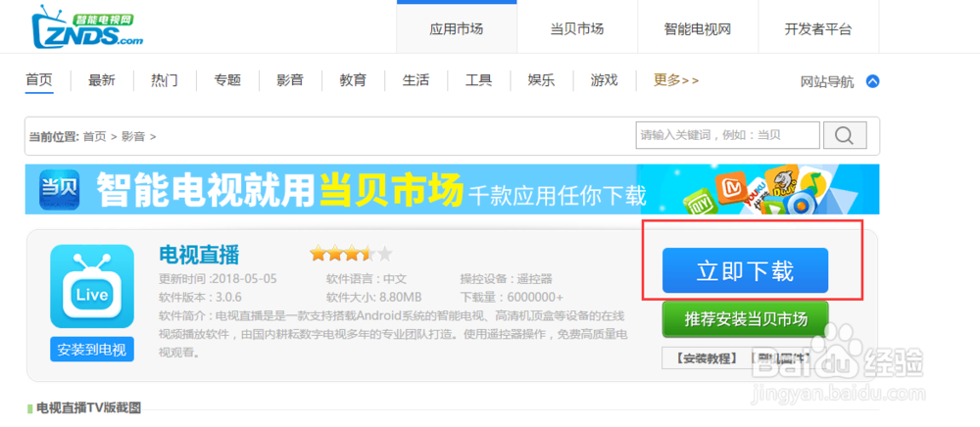Click the 立即下载 download button

point(745,270)
